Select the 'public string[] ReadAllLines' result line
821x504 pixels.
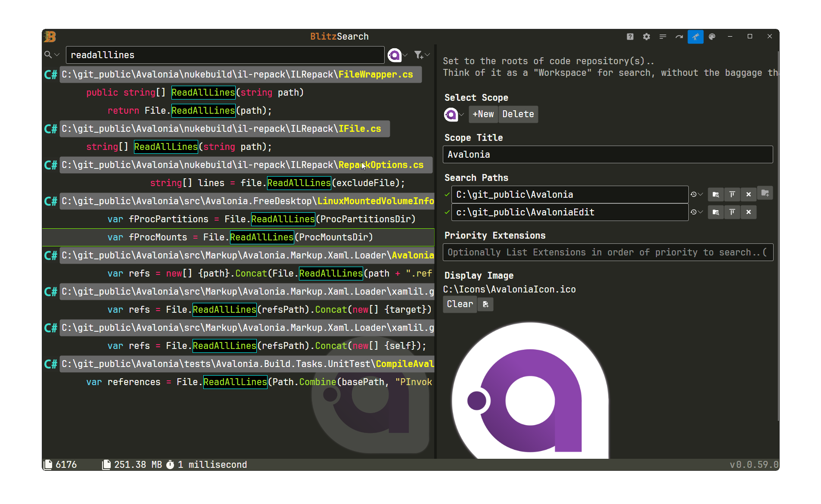click(x=238, y=93)
